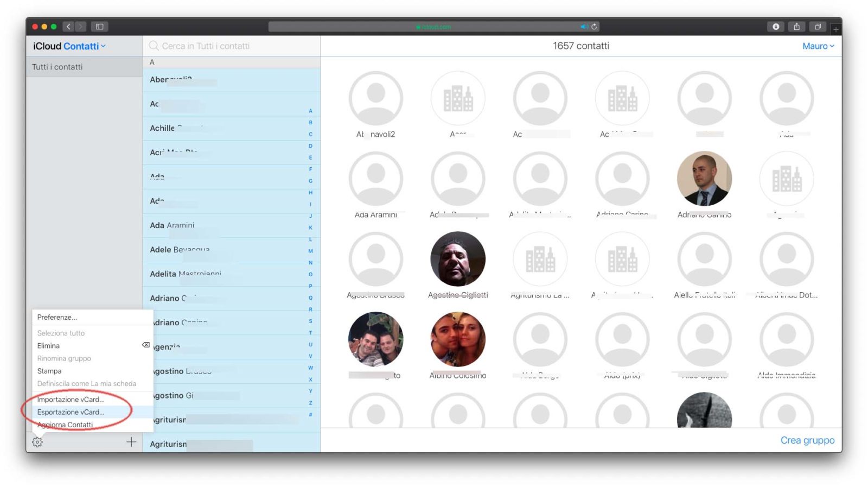This screenshot has width=868, height=487.
Task: Select the Tutti i contatti group
Action: point(84,67)
